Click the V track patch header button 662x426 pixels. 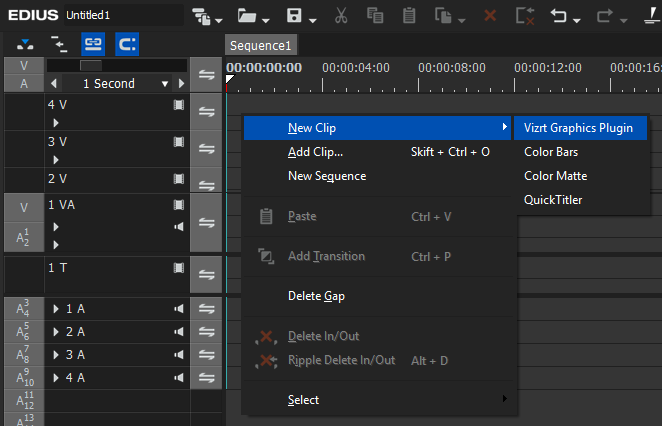click(24, 66)
